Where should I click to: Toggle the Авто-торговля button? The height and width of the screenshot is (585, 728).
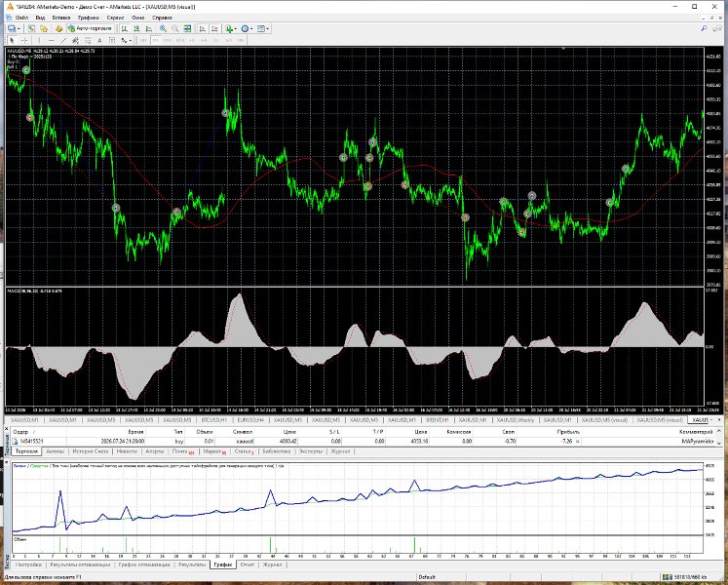coord(90,29)
